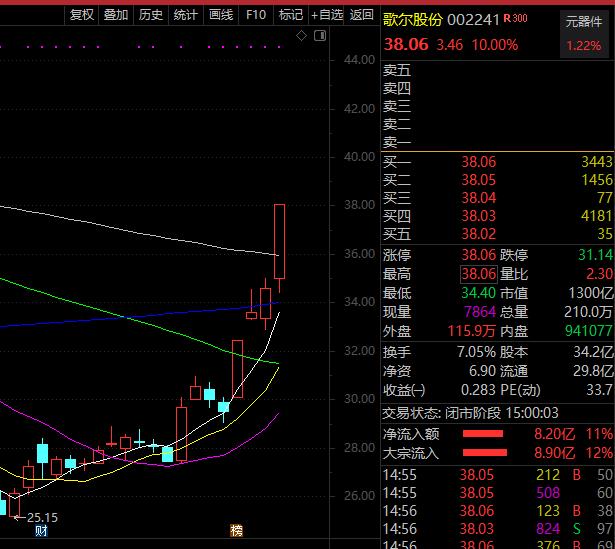This screenshot has width=615, height=549.
Task: Click the 标记 mark tool
Action: pos(290,15)
